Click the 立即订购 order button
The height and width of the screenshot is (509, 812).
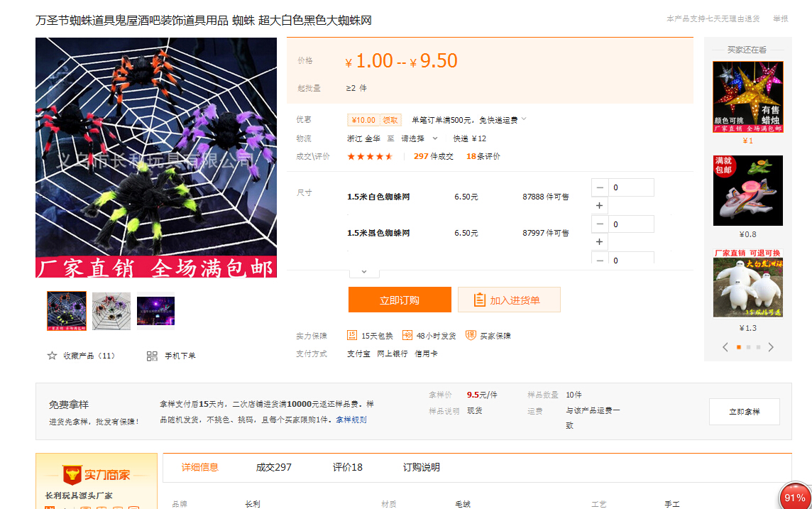[x=400, y=300]
